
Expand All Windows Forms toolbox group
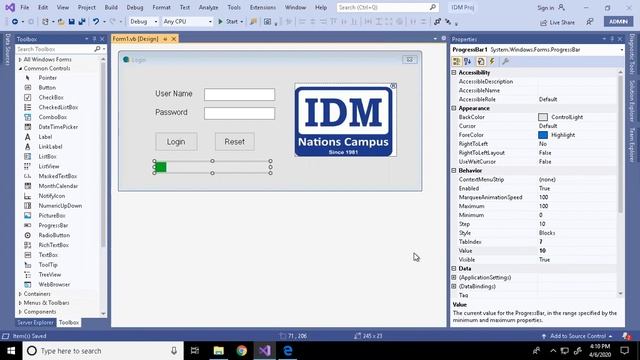click(20, 60)
